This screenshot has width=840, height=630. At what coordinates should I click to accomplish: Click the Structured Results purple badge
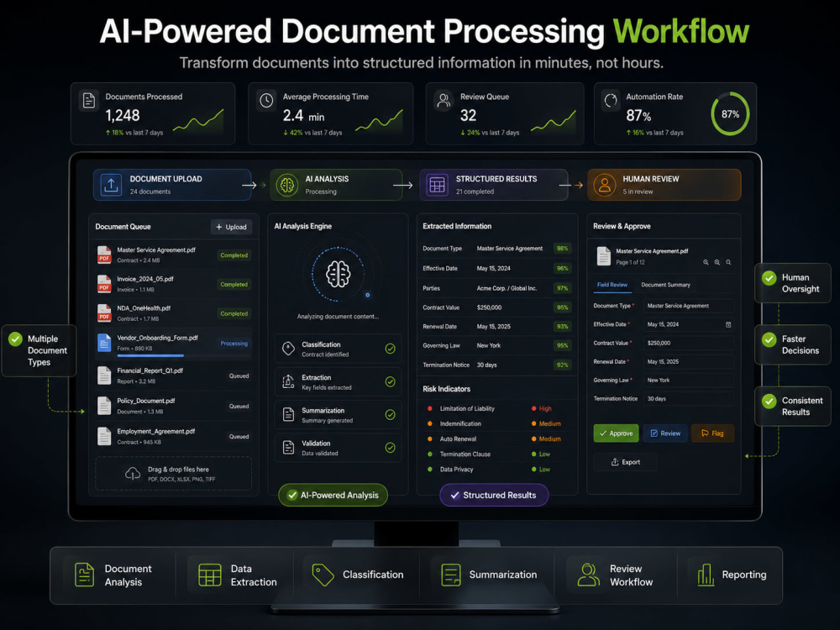pyautogui.click(x=494, y=495)
